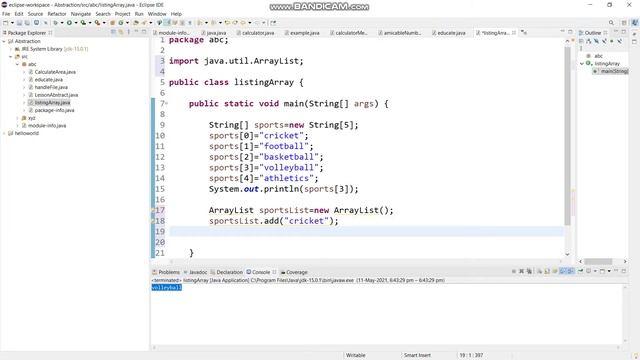
Task: Select CalculateArea.java in Package Explorer
Action: point(55,72)
